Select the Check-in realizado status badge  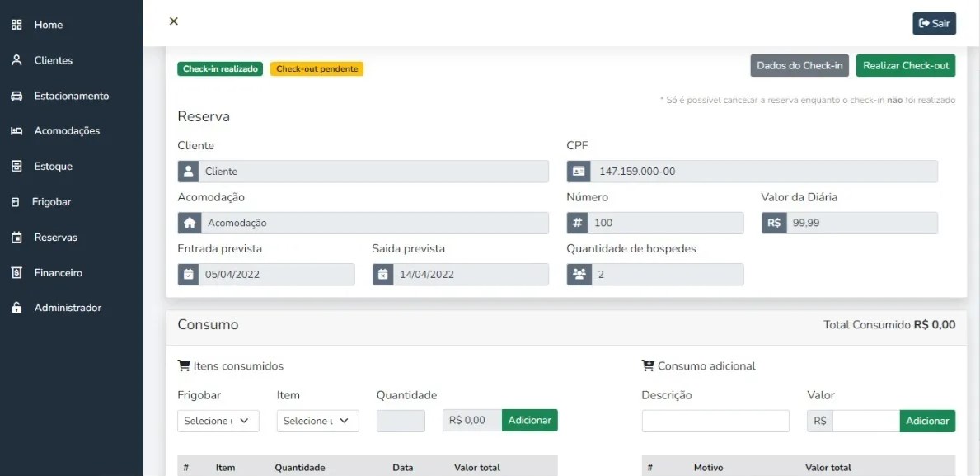[220, 69]
